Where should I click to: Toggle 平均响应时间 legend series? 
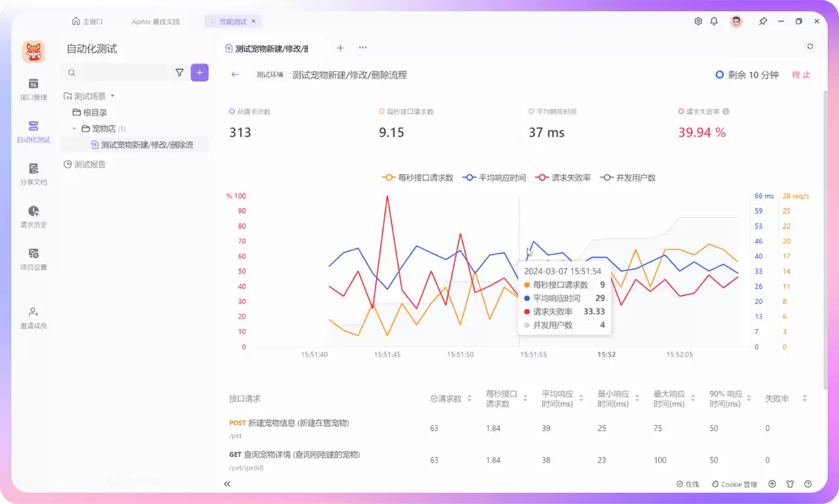(x=495, y=178)
